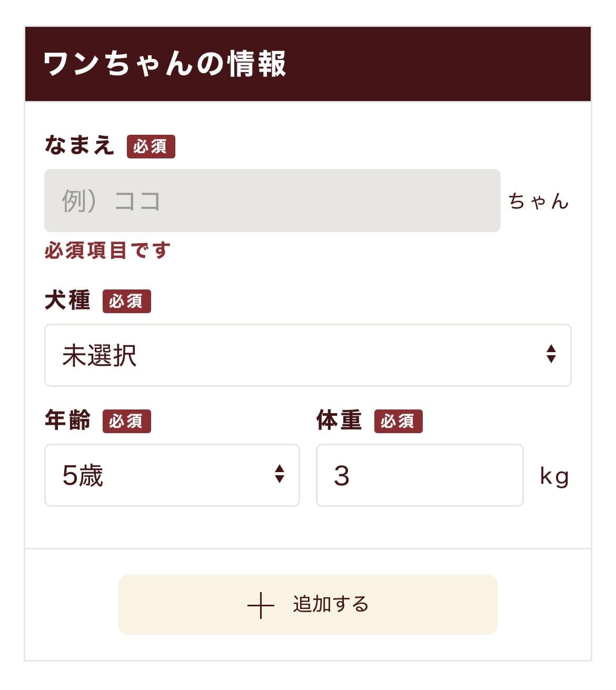The height and width of the screenshot is (690, 616).
Task: Click the ちゃん suffix after the name field
Action: pyautogui.click(x=538, y=201)
